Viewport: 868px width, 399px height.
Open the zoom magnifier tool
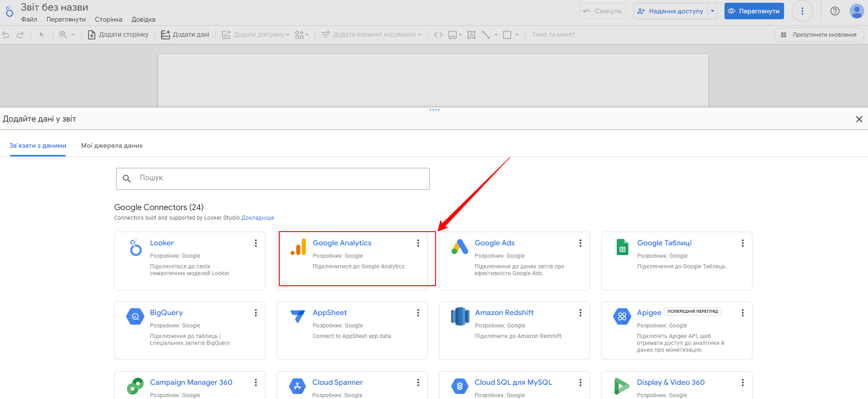coord(63,35)
